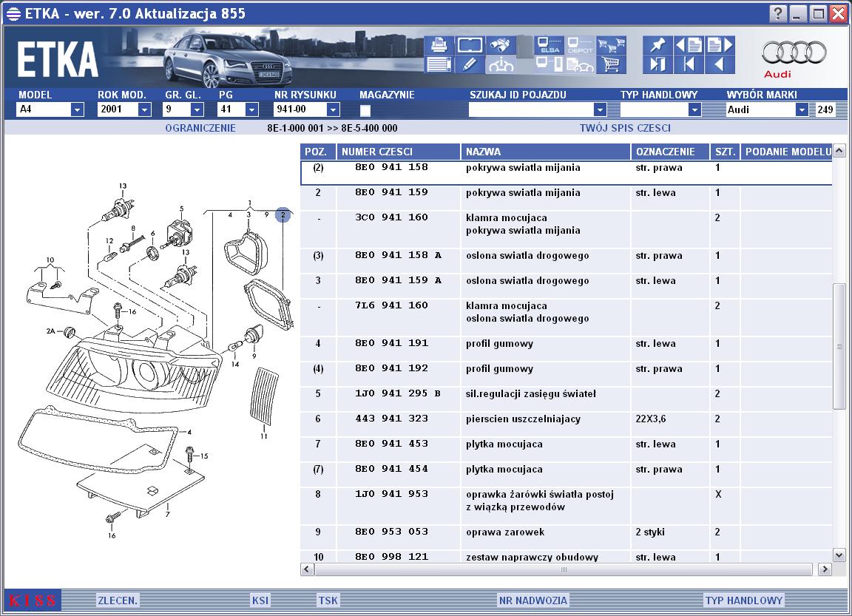Click the single left arrow back icon

[x=720, y=64]
